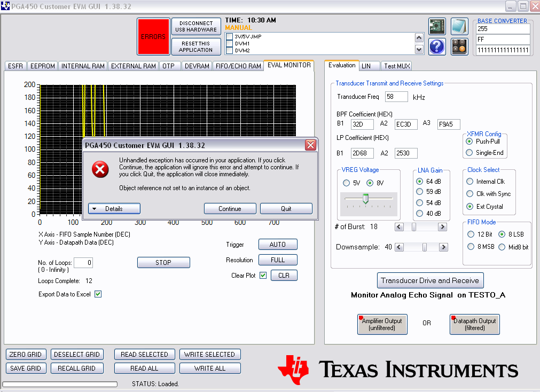Decrease Downsample with left arrow
The image size is (540, 392).
click(x=399, y=247)
